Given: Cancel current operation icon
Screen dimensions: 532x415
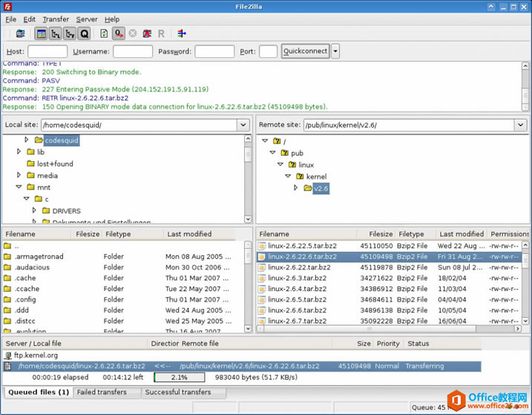Looking at the screenshot, I should point(133,33).
